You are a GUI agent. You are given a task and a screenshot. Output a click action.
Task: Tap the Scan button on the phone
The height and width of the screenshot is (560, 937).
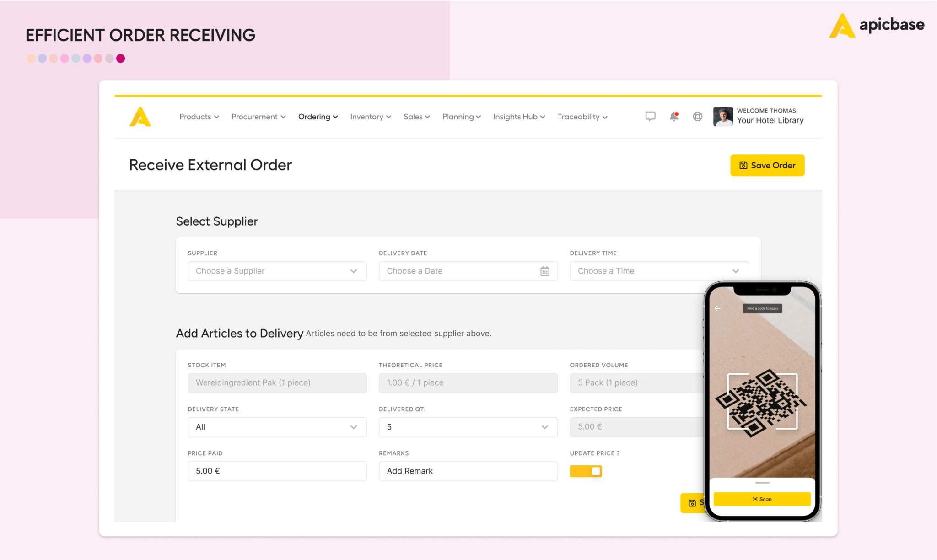762,499
